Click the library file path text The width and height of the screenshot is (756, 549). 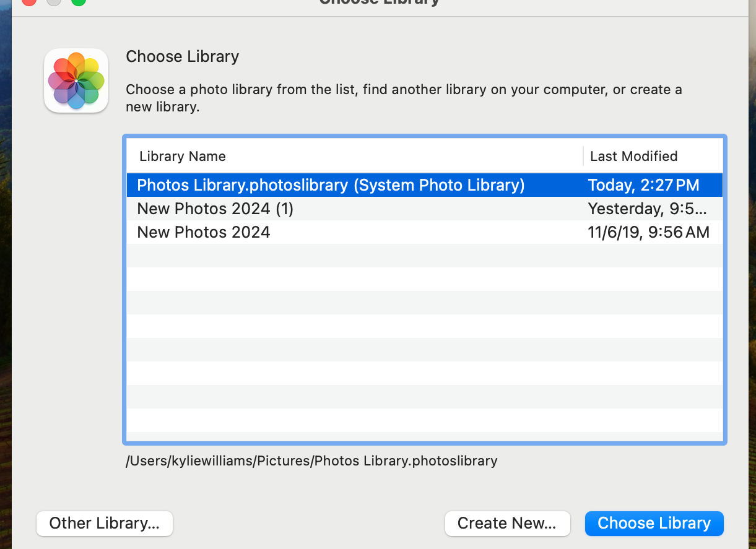(x=311, y=460)
